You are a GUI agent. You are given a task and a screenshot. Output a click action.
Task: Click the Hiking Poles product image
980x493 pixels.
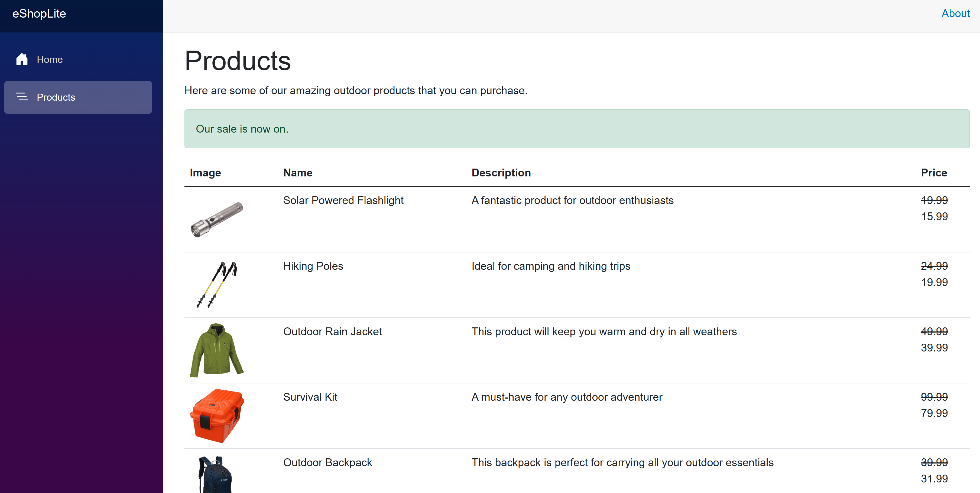[x=217, y=284]
